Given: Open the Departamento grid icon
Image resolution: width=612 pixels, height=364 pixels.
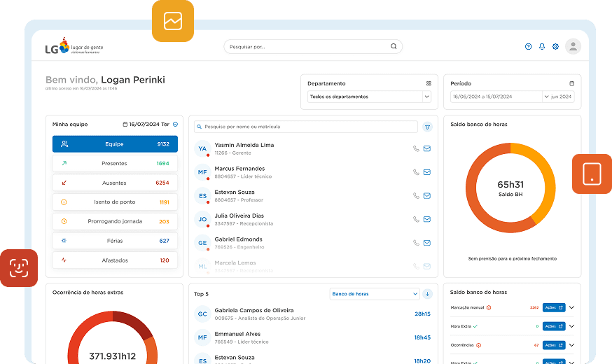Looking at the screenshot, I should point(429,83).
